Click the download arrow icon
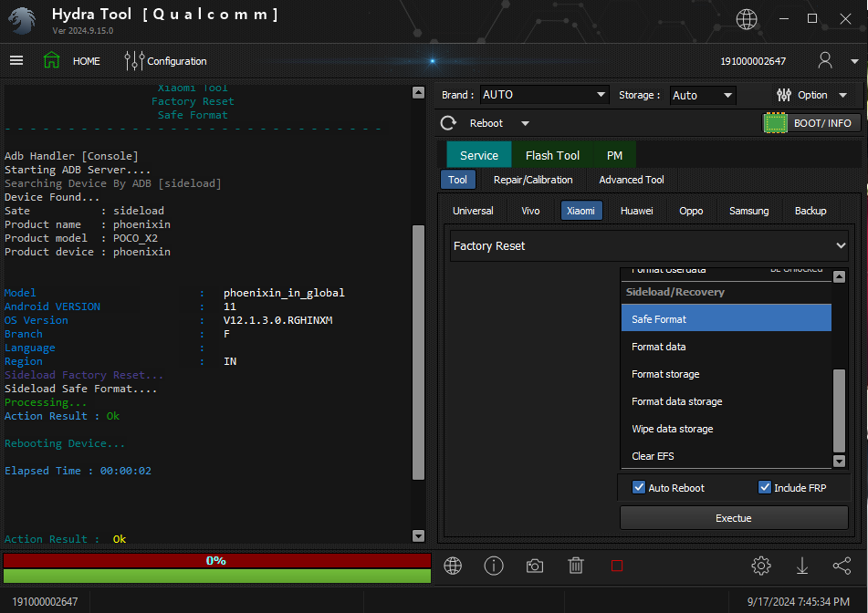 click(802, 566)
